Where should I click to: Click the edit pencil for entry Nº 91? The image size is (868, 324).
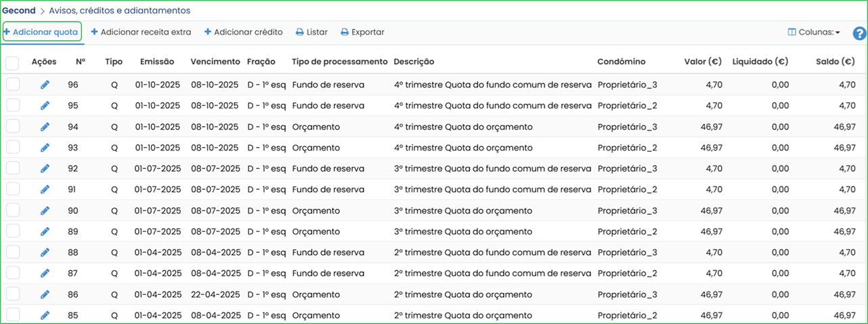45,190
